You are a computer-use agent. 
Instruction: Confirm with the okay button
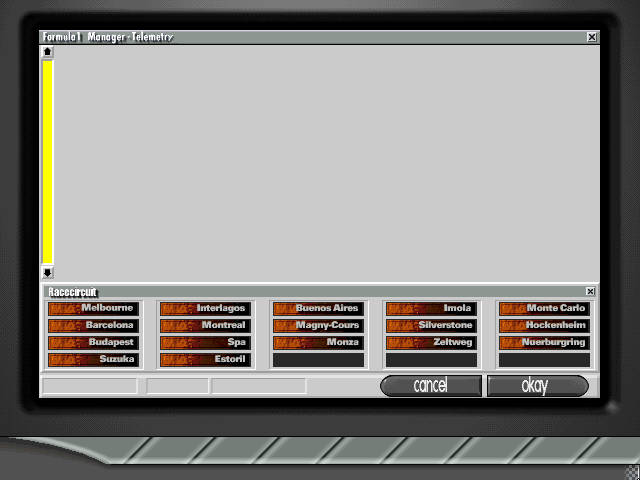(x=538, y=386)
